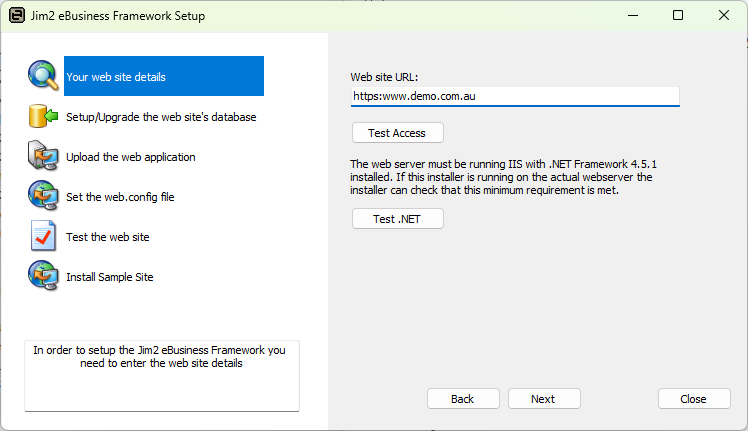Image resolution: width=748 pixels, height=431 pixels.
Task: Click the Install Sample Site icon
Action: 43,276
